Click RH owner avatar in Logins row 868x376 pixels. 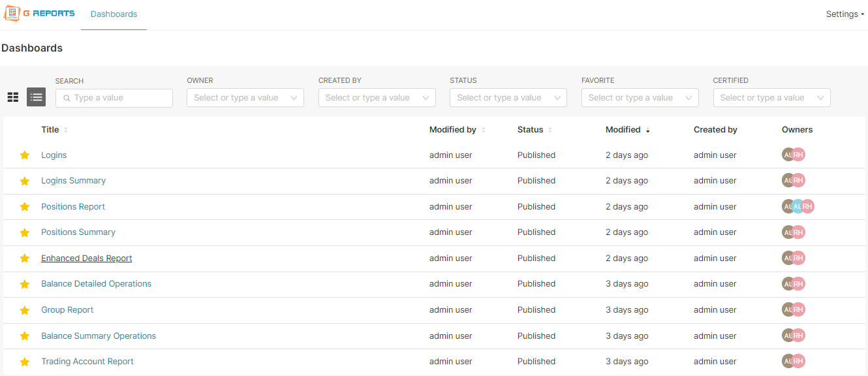[799, 155]
